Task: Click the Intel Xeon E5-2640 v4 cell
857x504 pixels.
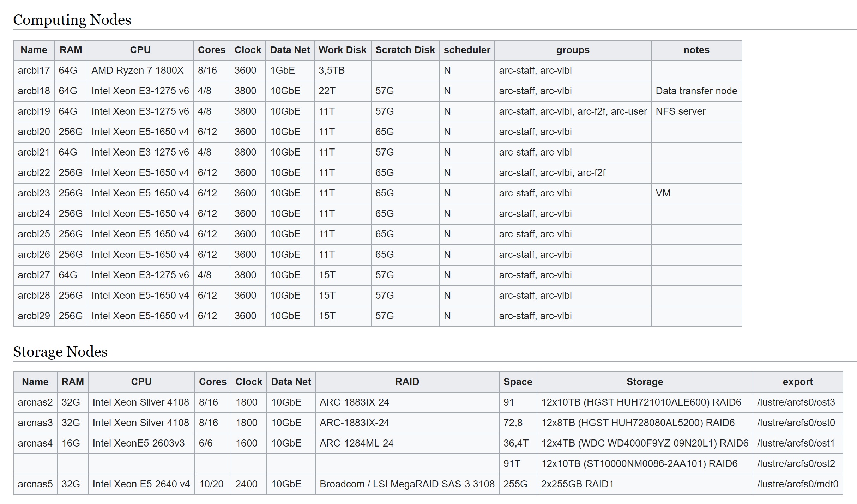Action: point(141,484)
